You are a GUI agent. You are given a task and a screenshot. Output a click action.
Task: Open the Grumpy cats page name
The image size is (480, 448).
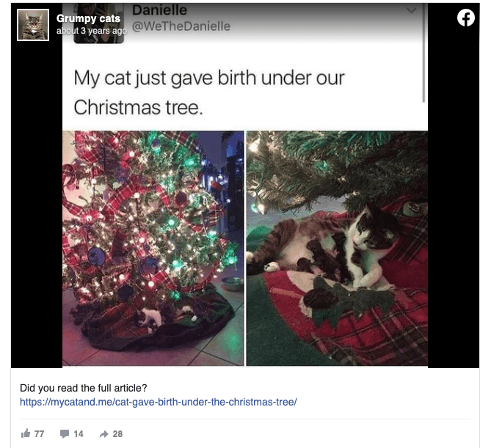click(88, 18)
